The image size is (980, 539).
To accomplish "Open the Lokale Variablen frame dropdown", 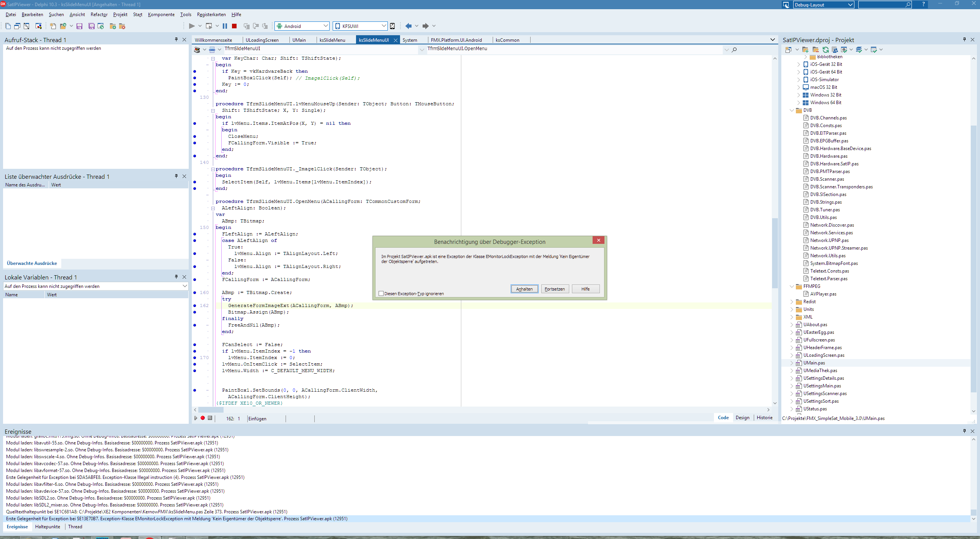I will coord(185,286).
